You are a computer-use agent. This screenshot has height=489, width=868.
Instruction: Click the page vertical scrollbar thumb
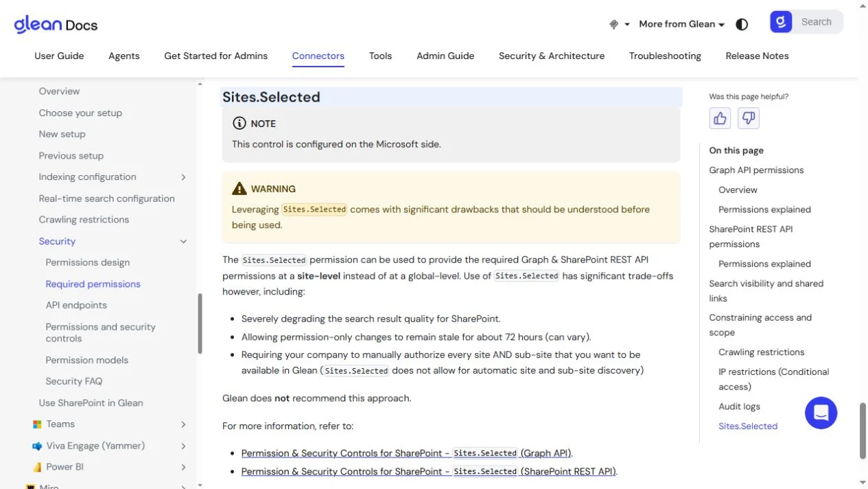click(x=863, y=431)
